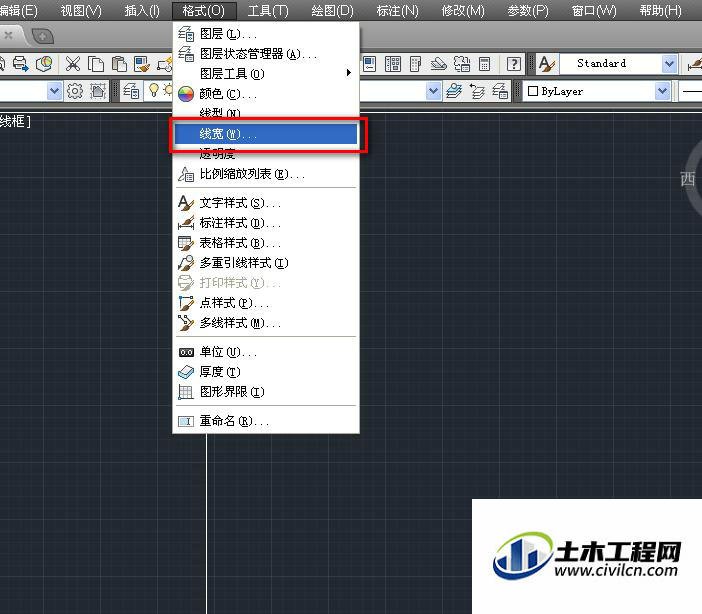Expand the Standard text style dropdown

[669, 64]
